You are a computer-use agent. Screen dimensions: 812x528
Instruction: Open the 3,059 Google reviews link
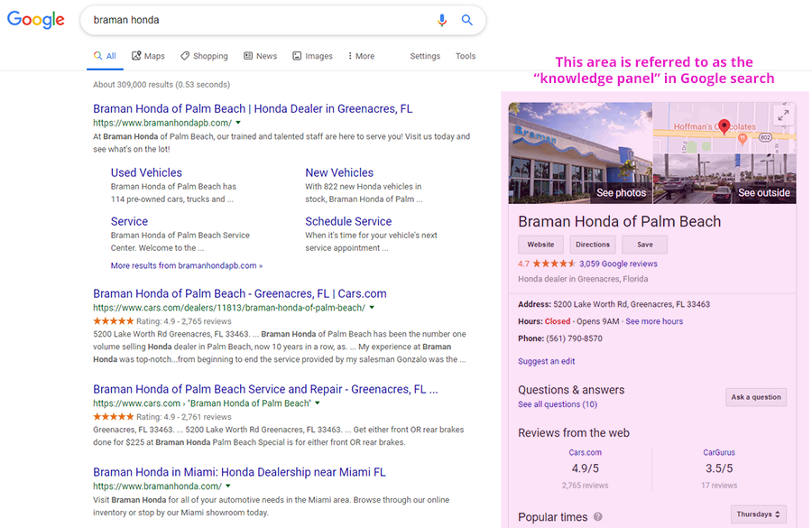point(618,264)
